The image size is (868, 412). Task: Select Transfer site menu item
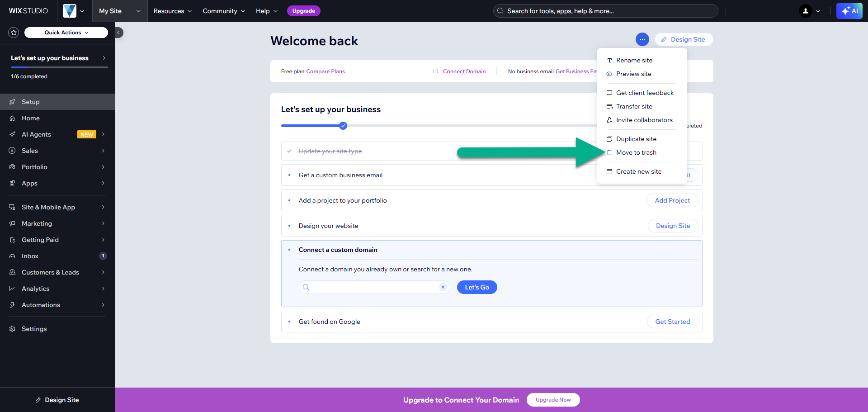[642, 106]
